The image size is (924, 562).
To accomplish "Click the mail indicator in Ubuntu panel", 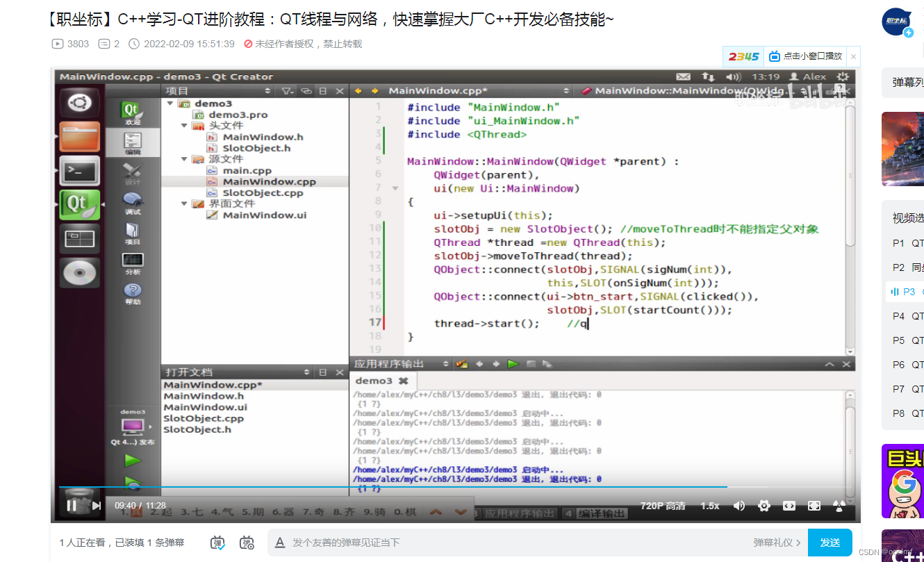I will 683,76.
